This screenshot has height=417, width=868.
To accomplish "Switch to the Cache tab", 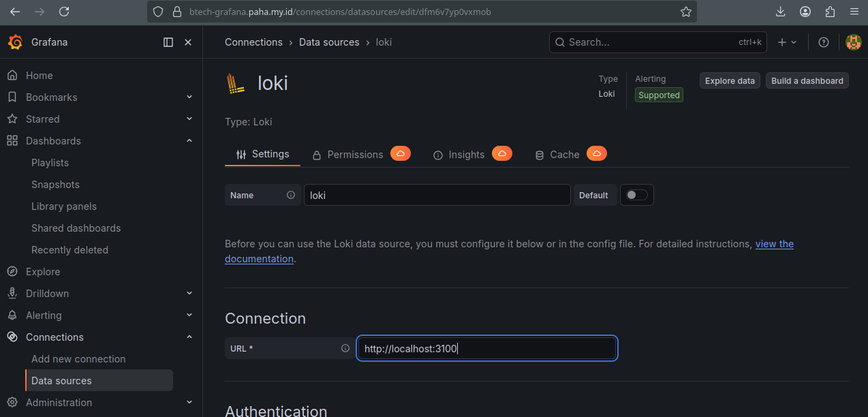I will (x=557, y=155).
